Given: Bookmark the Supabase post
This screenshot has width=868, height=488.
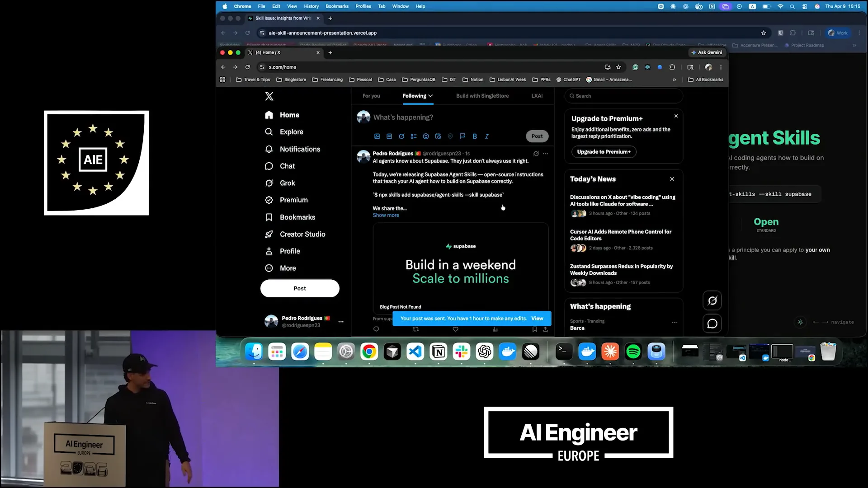Looking at the screenshot, I should 535,329.
